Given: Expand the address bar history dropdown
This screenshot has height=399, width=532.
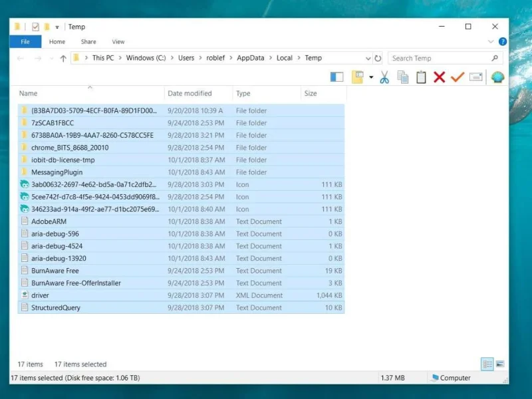Looking at the screenshot, I should click(x=368, y=59).
